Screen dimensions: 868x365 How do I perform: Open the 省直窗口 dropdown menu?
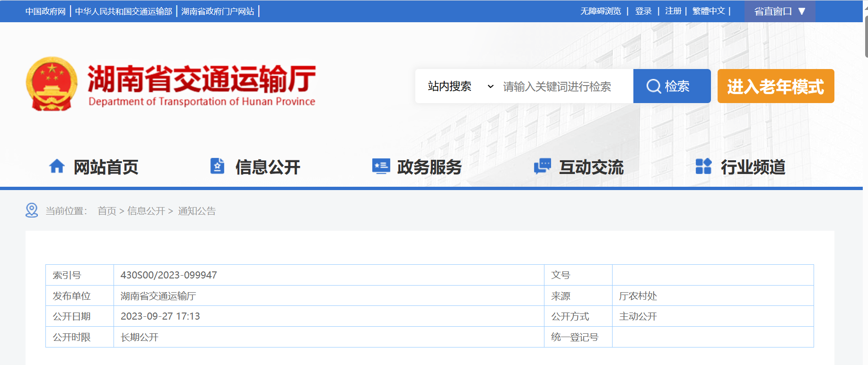pyautogui.click(x=779, y=11)
